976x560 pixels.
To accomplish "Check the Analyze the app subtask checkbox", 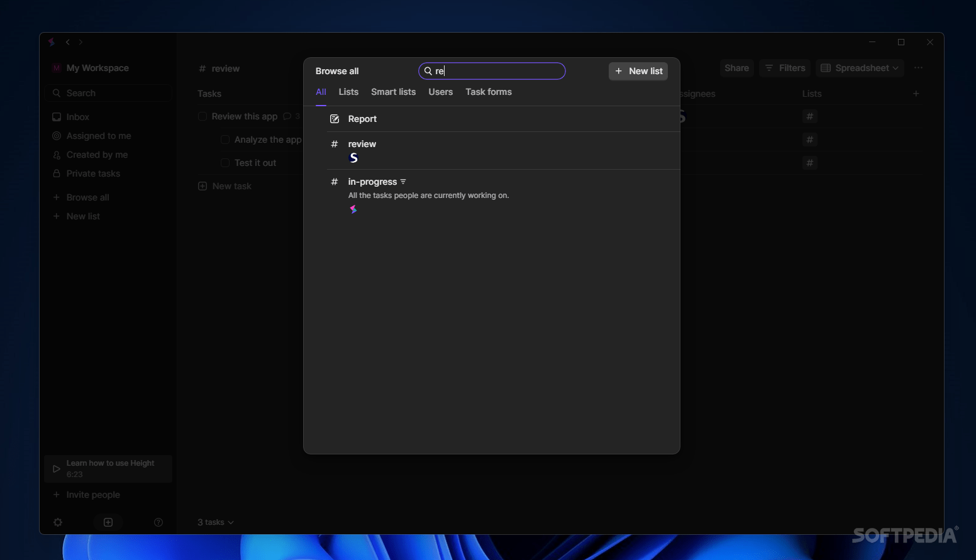I will click(225, 140).
